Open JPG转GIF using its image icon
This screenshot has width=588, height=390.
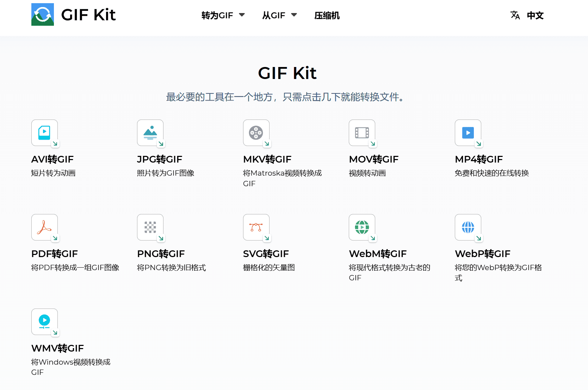[x=150, y=133]
